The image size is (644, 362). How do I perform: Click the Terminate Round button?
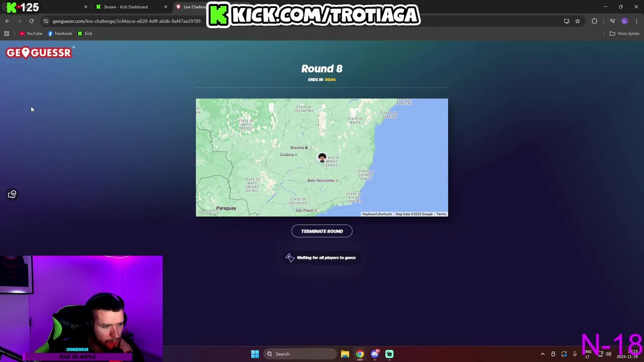[x=322, y=231]
